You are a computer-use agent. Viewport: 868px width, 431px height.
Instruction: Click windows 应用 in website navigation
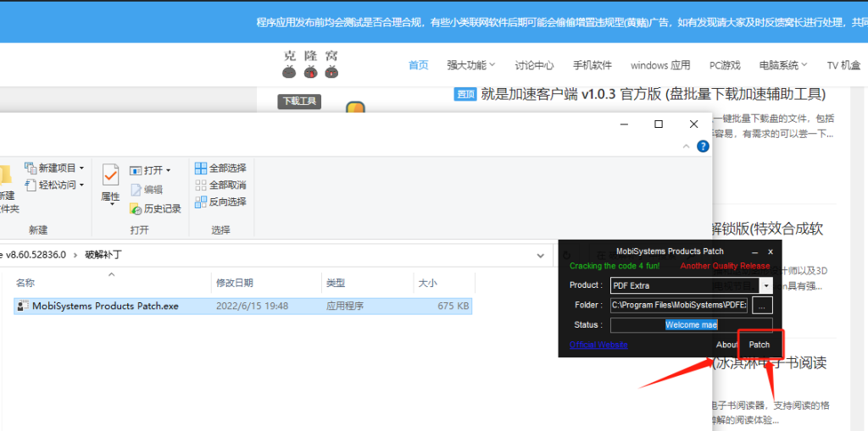click(660, 65)
